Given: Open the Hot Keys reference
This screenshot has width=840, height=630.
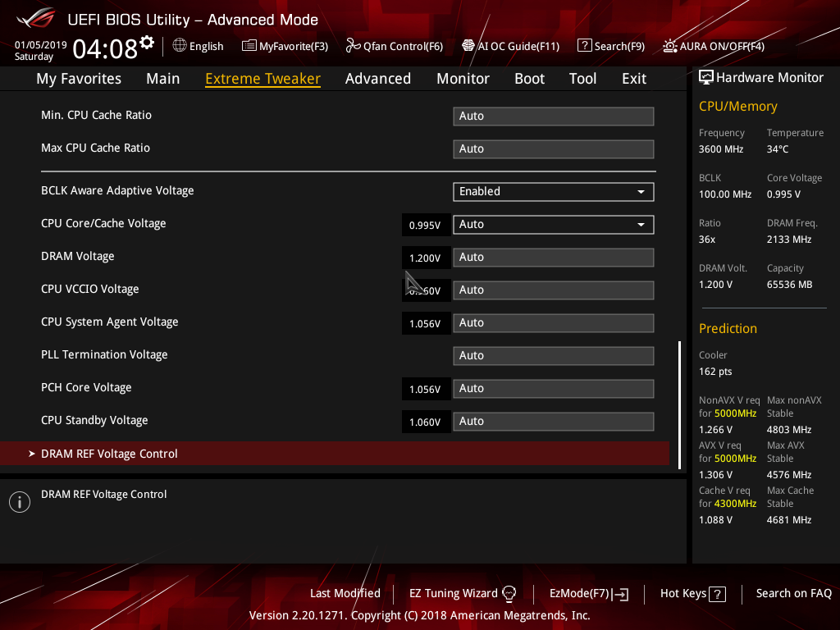Looking at the screenshot, I should click(x=692, y=592).
